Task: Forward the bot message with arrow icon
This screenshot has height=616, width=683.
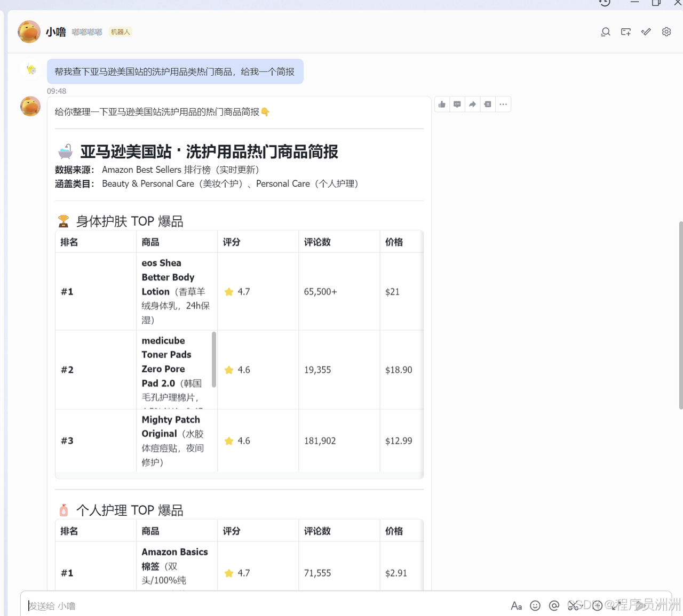Action: click(x=472, y=105)
